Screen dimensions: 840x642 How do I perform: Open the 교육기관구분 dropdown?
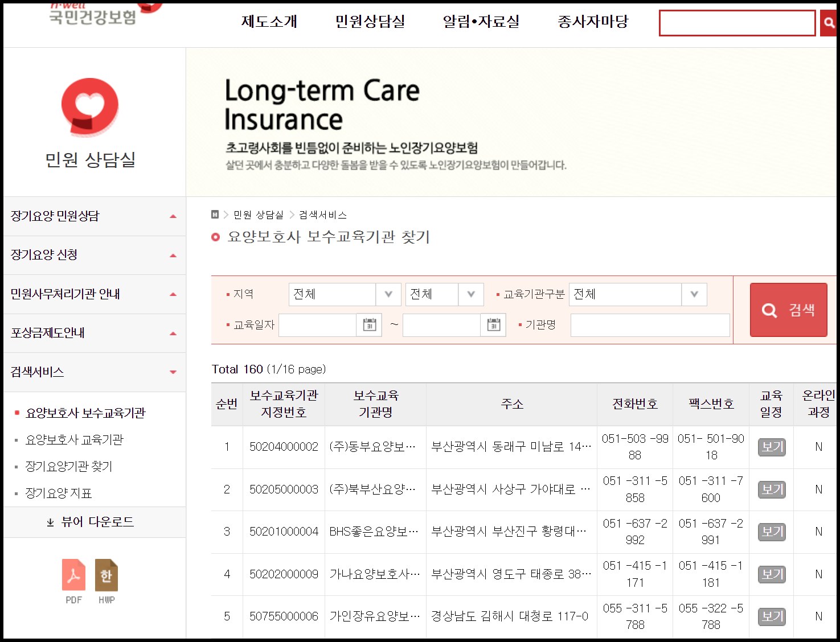[x=638, y=294]
